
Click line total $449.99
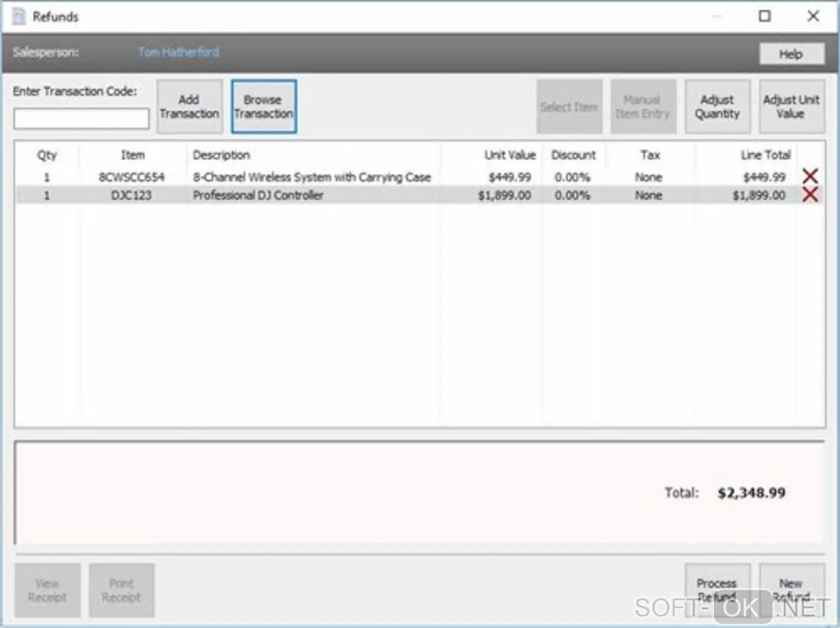764,177
